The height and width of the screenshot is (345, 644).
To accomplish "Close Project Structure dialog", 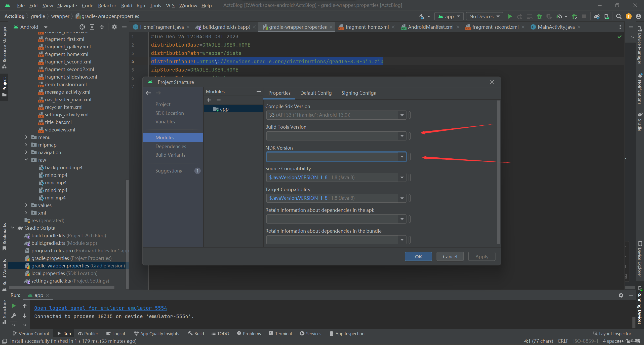I will pyautogui.click(x=492, y=82).
